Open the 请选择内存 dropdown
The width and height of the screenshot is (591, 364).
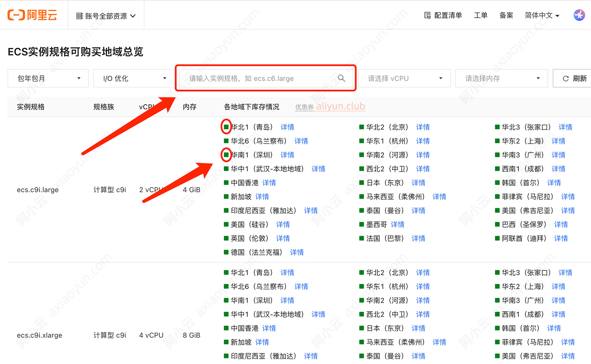502,78
